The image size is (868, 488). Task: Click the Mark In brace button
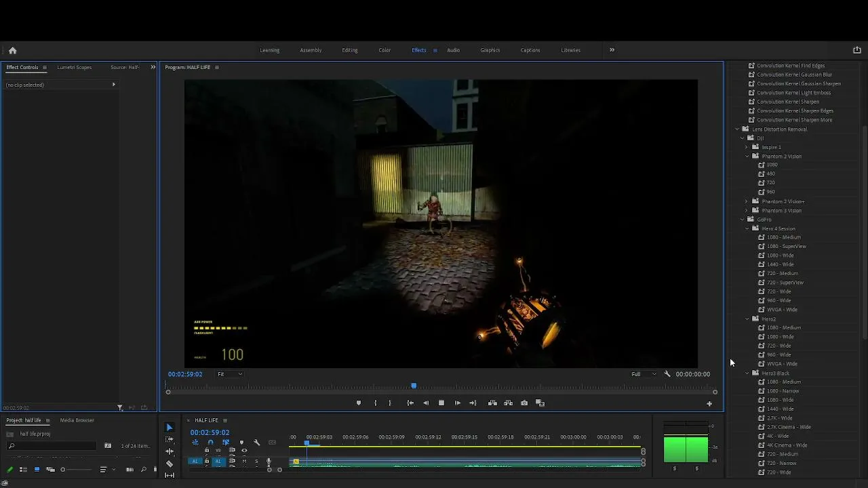coord(375,403)
